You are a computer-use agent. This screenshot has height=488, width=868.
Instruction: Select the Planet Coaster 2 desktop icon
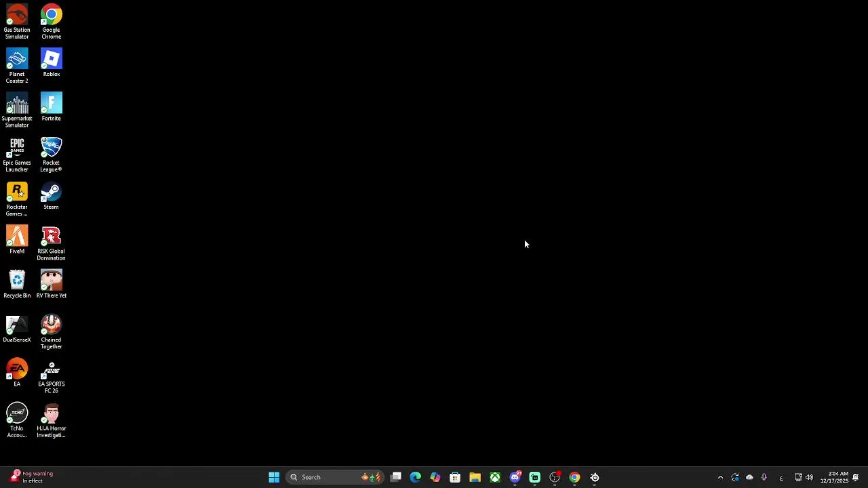click(17, 66)
